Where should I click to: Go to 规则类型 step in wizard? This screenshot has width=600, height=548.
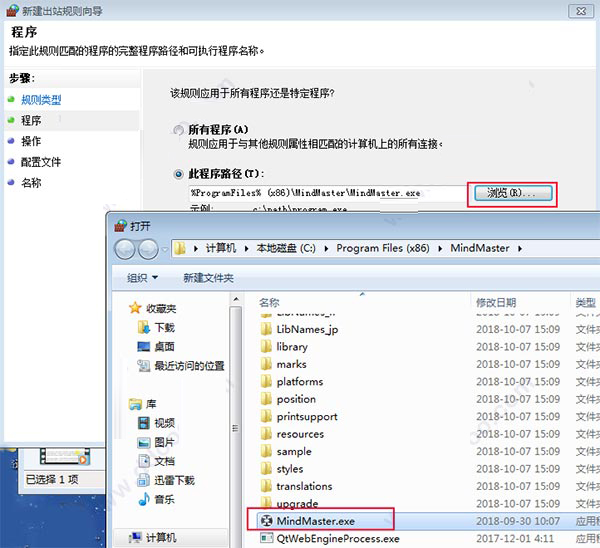[41, 100]
